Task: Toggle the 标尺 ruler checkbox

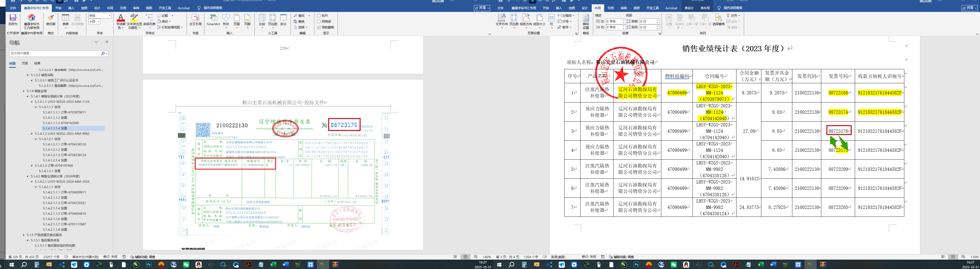Action: click(x=319, y=15)
